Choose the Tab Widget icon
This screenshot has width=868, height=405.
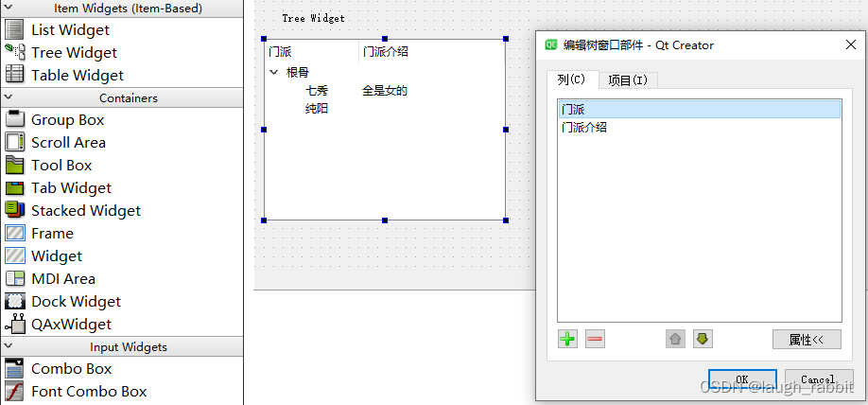click(x=14, y=187)
